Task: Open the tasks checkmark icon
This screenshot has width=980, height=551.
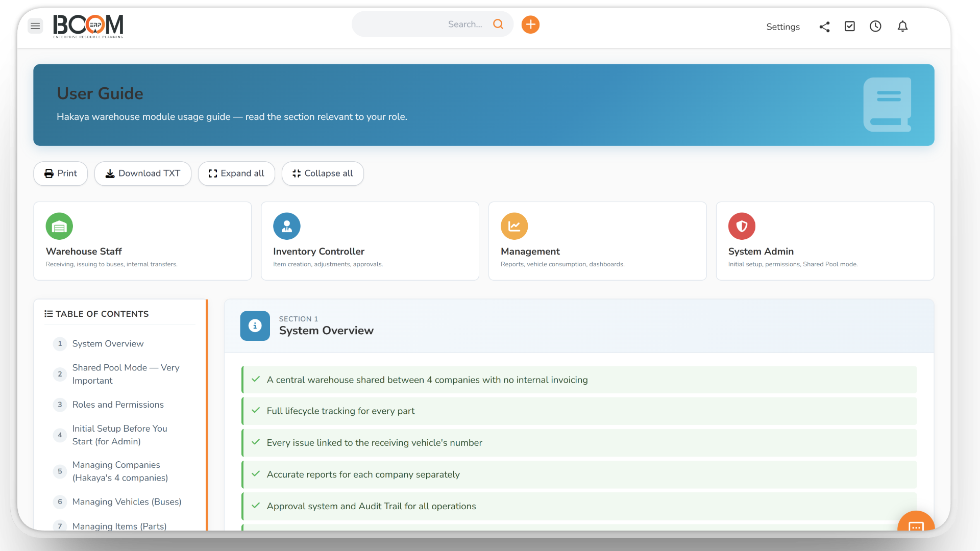Action: coord(850,26)
